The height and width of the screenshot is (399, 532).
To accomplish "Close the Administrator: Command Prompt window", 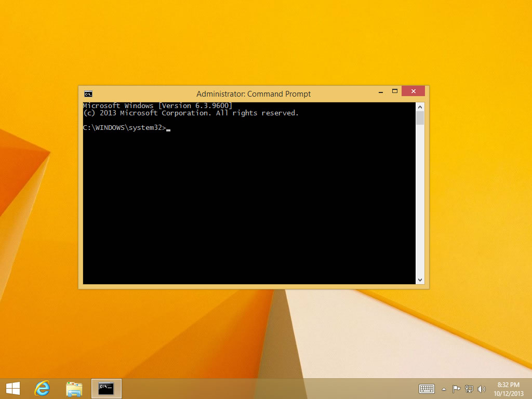I will [413, 91].
